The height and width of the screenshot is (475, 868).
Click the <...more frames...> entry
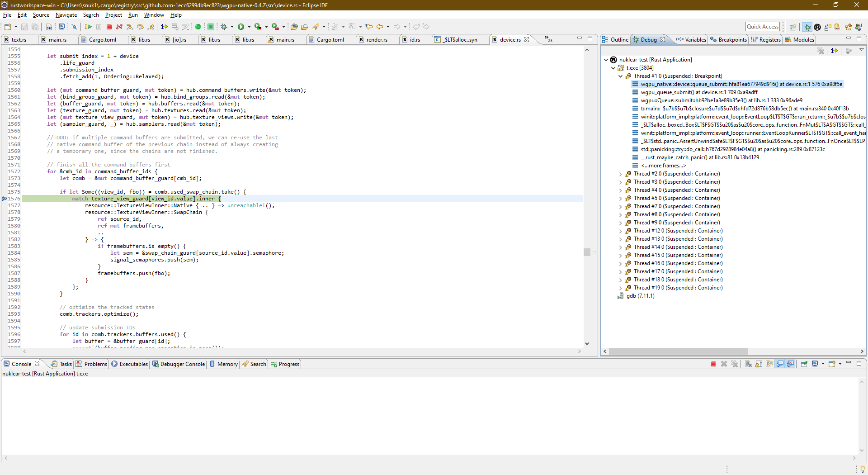click(x=663, y=166)
